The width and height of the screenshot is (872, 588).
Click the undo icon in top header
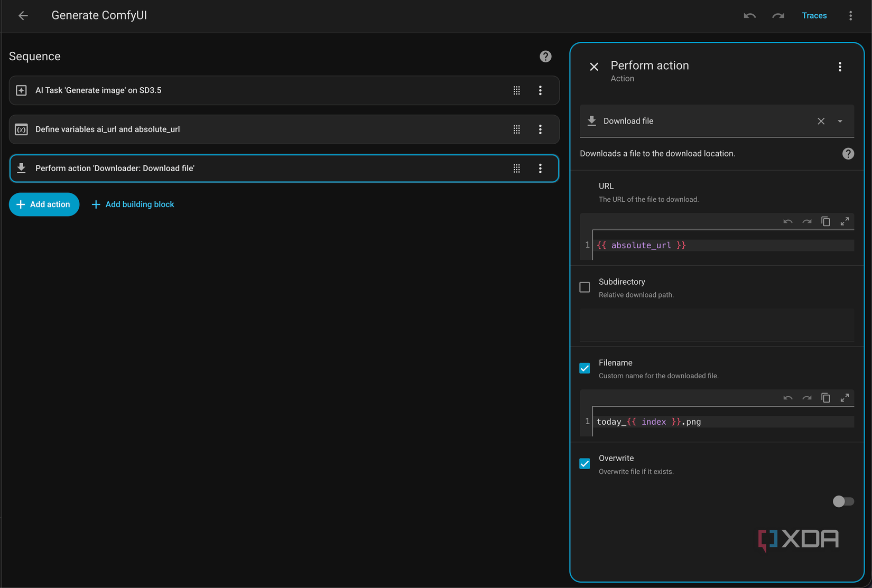tap(749, 15)
